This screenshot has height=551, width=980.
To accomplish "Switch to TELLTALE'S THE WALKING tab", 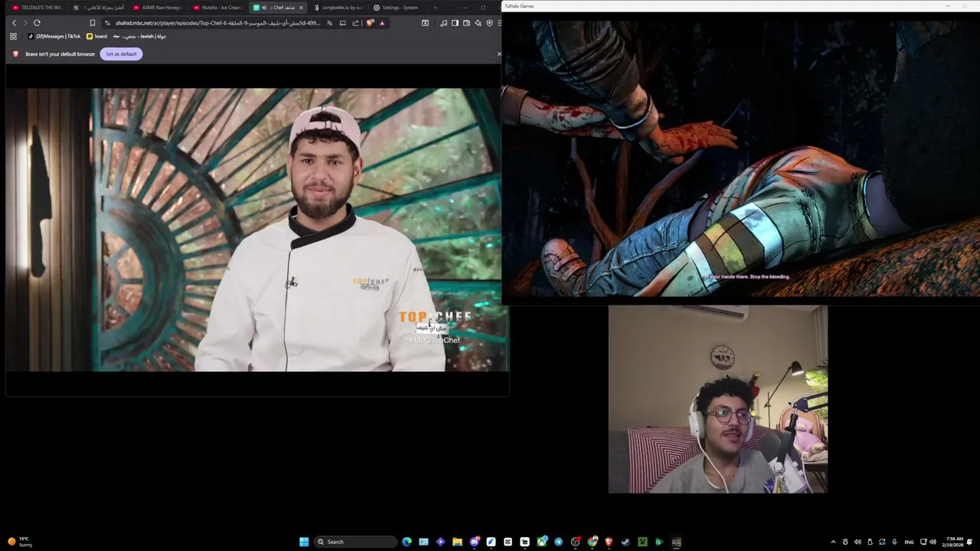I will (36, 8).
